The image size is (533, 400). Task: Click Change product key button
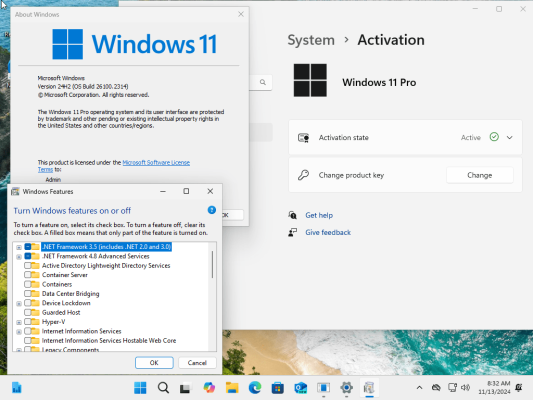click(x=479, y=175)
